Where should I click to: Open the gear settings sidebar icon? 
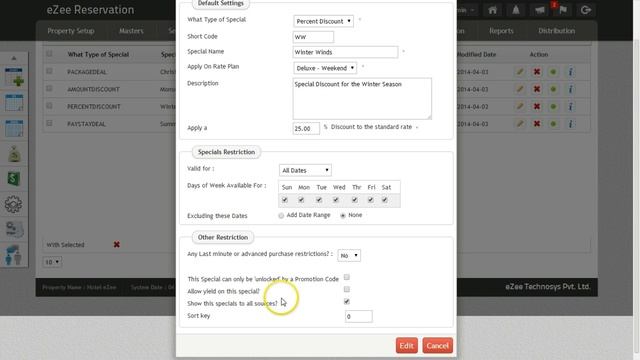pos(13,204)
